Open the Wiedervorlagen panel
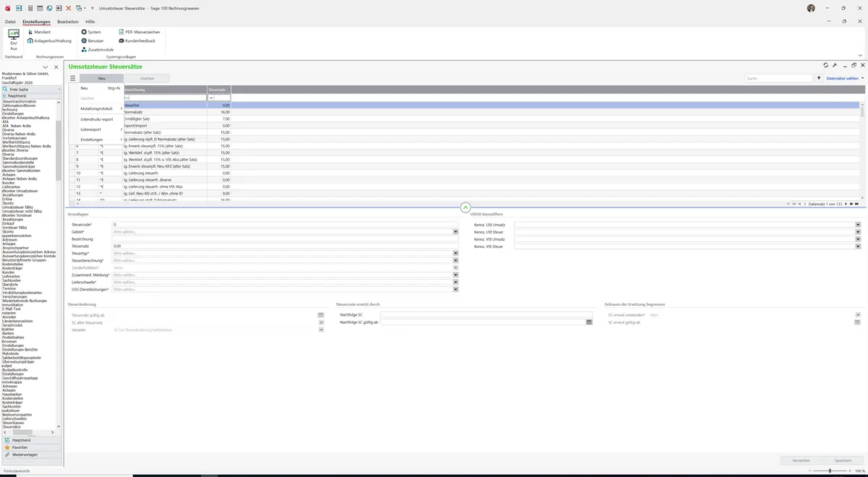 (31, 455)
